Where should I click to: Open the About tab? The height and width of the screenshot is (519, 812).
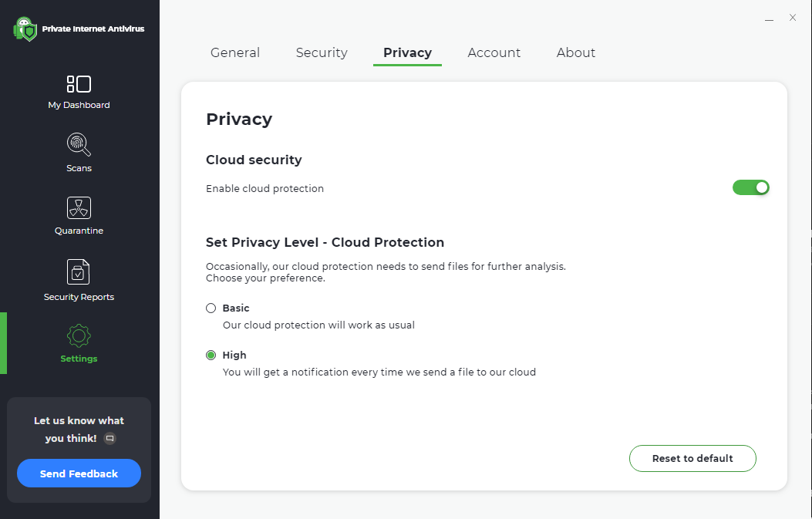pyautogui.click(x=576, y=52)
